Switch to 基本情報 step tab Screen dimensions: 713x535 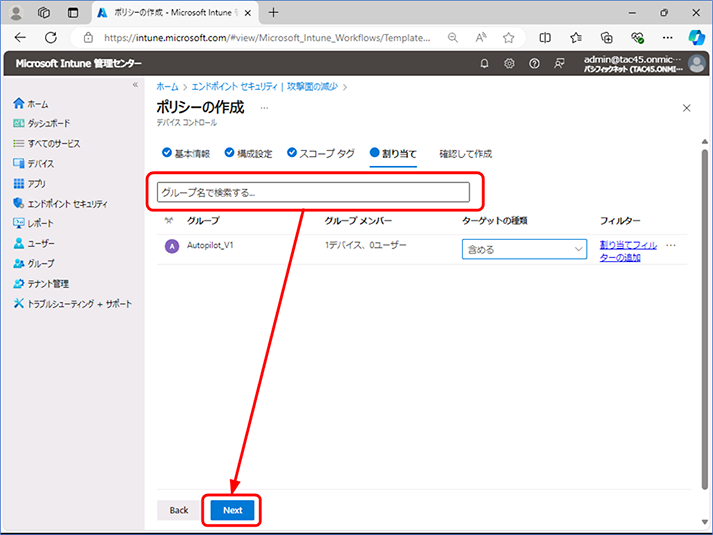tap(186, 154)
